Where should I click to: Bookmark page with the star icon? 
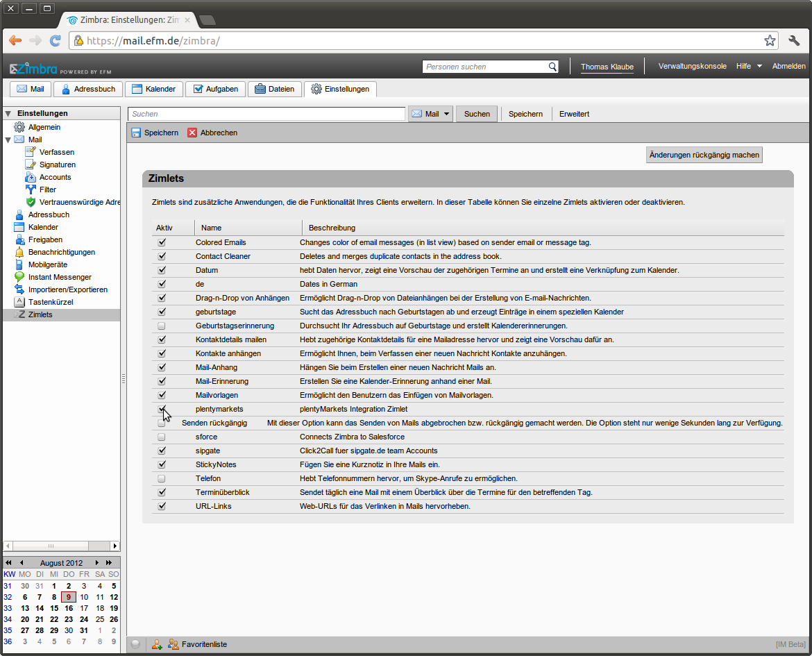770,40
